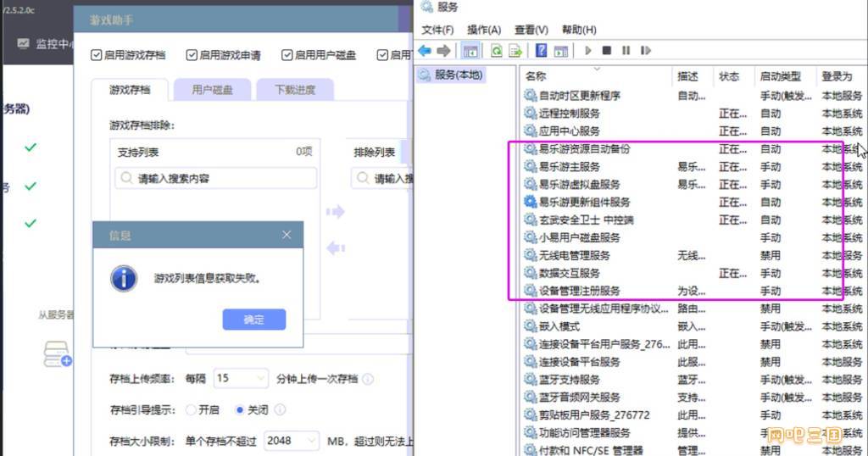
Task: Open the 15-minute upload interval dropdown
Action: [x=241, y=379]
